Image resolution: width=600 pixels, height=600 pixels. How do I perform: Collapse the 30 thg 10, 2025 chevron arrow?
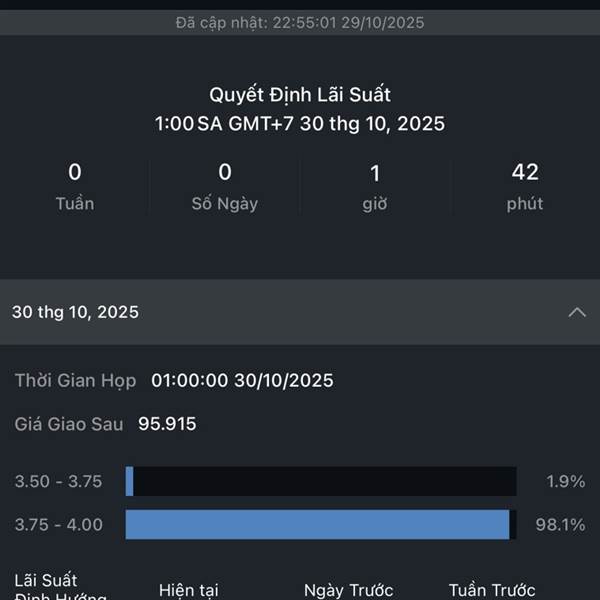click(577, 312)
